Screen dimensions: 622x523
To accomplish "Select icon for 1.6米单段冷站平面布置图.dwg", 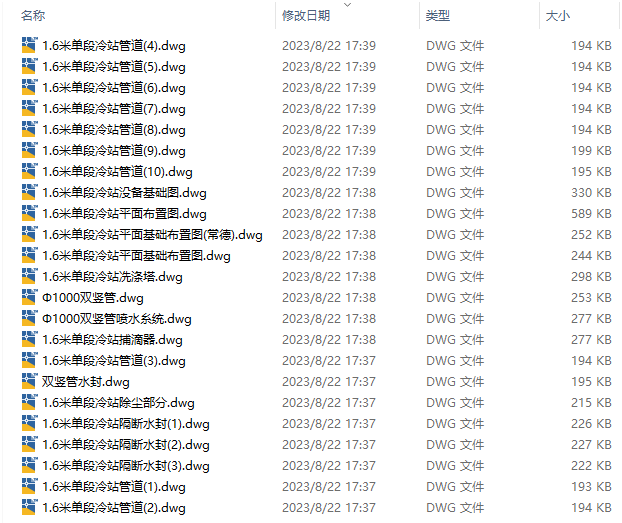I will 29,213.
